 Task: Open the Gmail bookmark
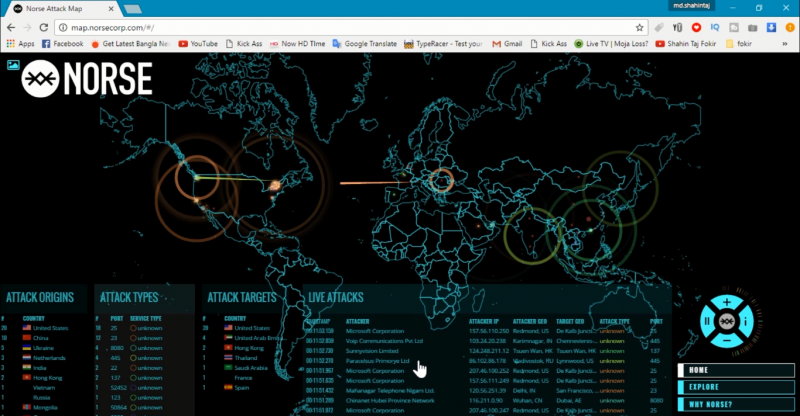click(x=507, y=44)
